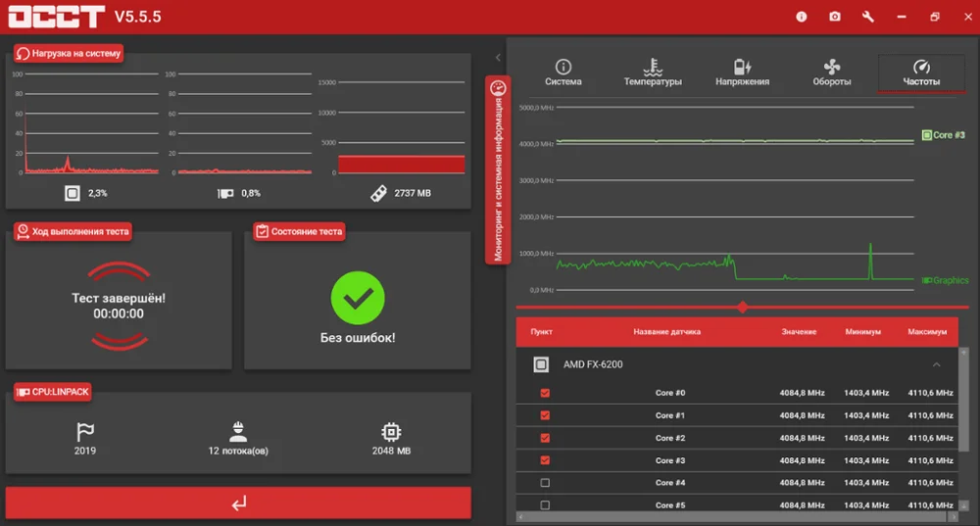
Task: Open settings via the wrench icon
Action: (x=868, y=17)
